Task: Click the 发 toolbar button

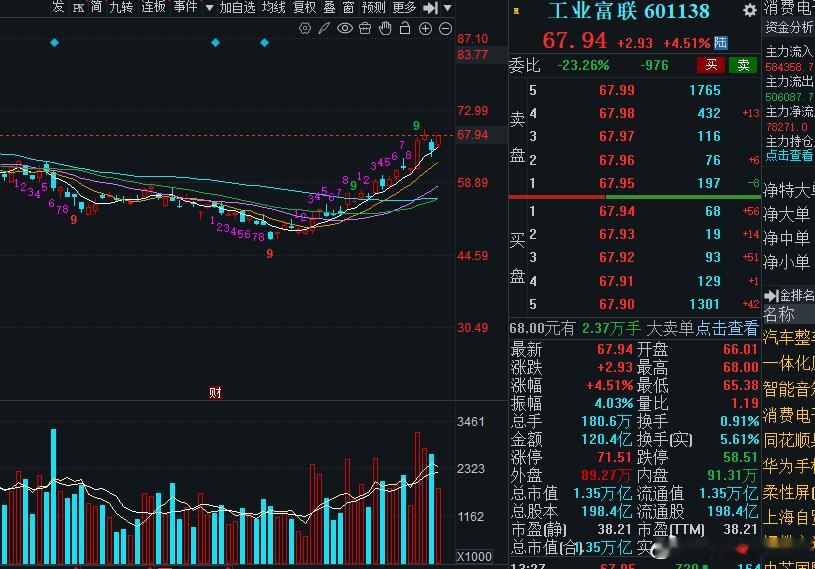Action: coord(58,7)
